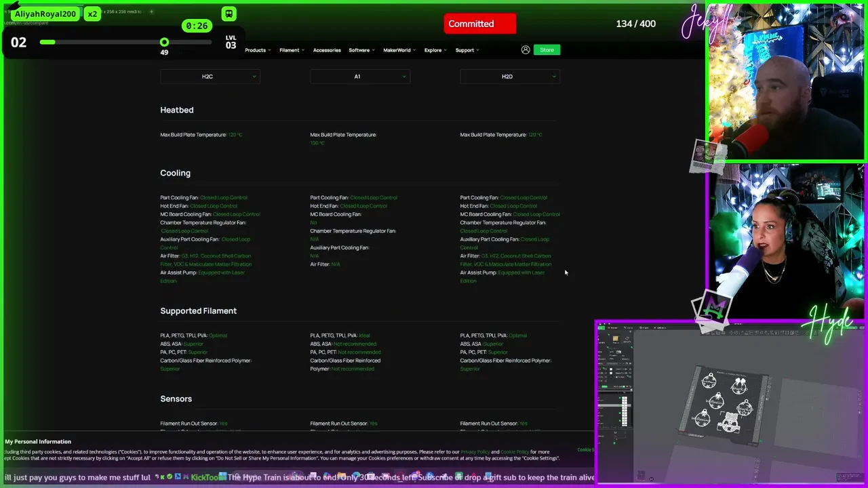Click the My Personal Information heading

[38, 441]
